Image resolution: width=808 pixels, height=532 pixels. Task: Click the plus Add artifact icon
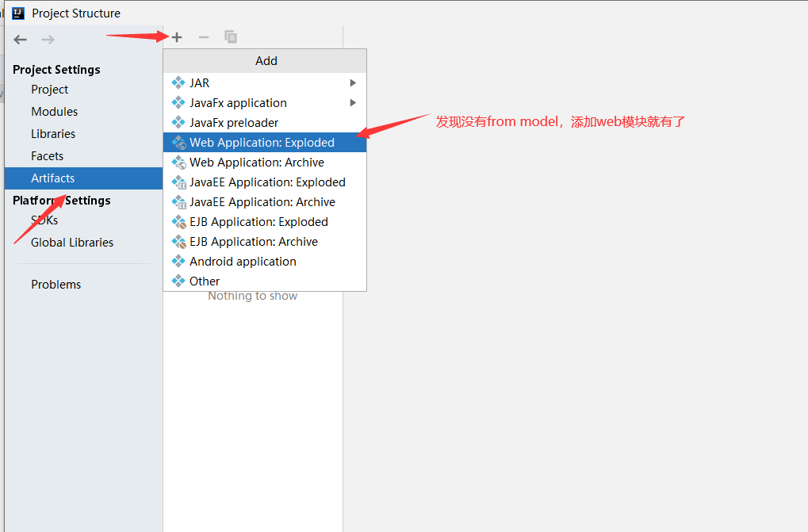pos(177,37)
